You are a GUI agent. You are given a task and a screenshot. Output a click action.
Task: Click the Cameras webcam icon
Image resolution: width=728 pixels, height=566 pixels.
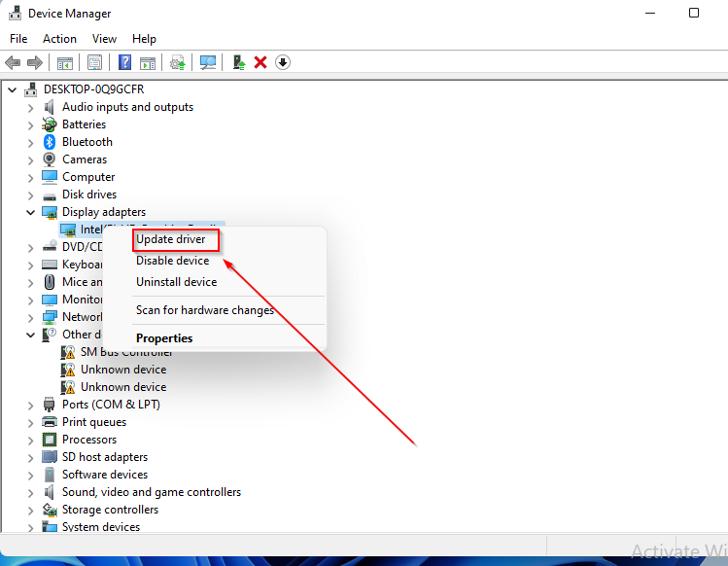pyautogui.click(x=50, y=159)
